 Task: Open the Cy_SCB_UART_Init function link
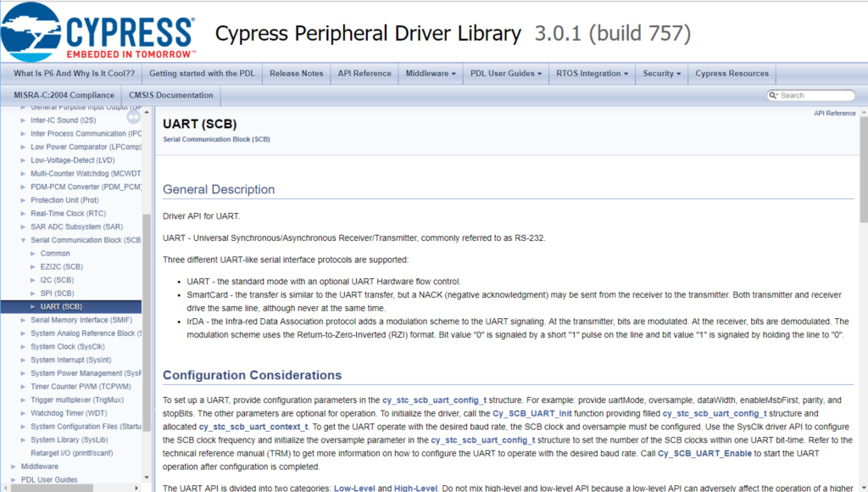[x=532, y=413]
